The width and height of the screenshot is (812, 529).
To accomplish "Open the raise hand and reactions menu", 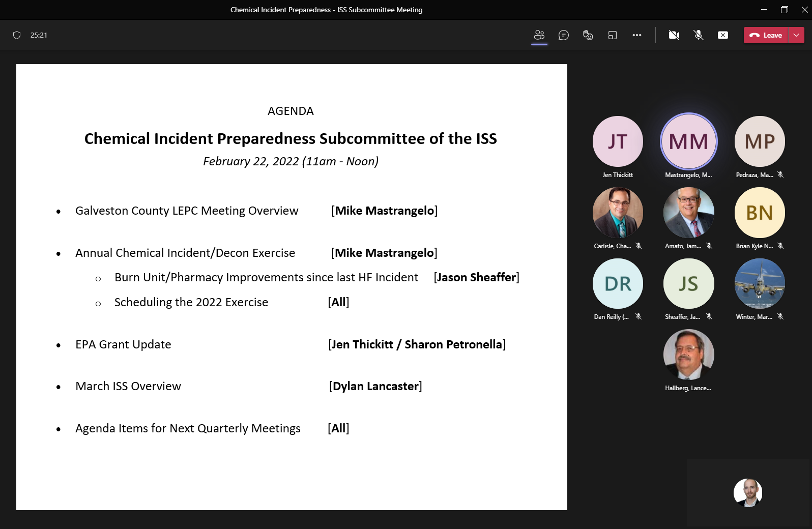I will point(588,35).
